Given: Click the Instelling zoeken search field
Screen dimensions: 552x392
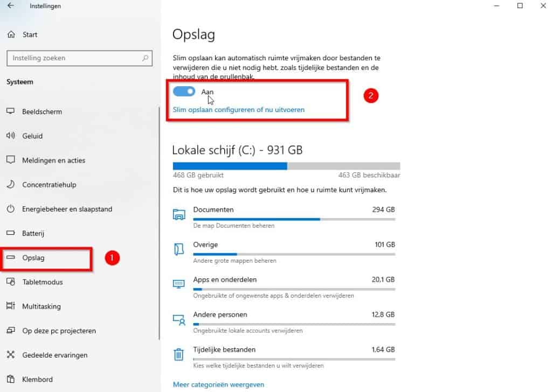Looking at the screenshot, I should coord(80,58).
